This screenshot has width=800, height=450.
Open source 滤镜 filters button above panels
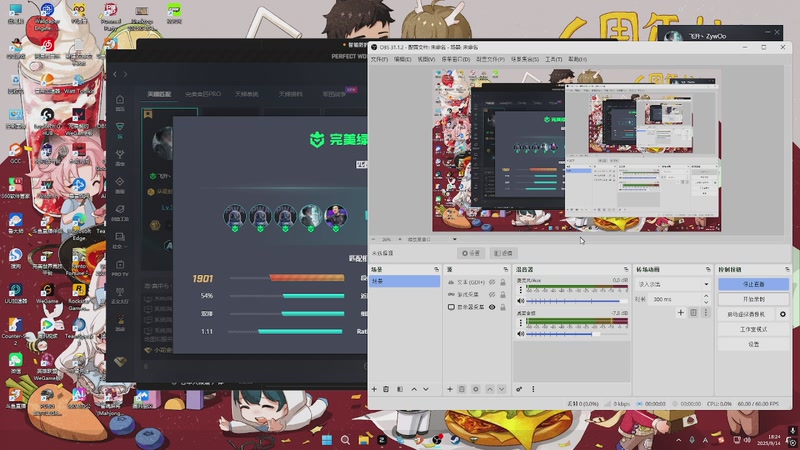[x=504, y=254]
